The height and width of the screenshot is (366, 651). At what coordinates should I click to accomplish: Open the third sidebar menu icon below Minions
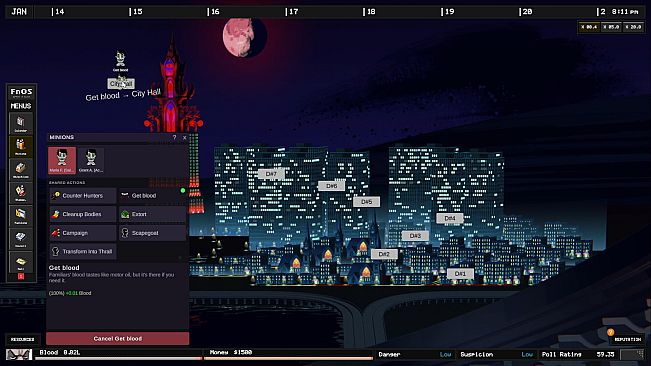pyautogui.click(x=21, y=170)
